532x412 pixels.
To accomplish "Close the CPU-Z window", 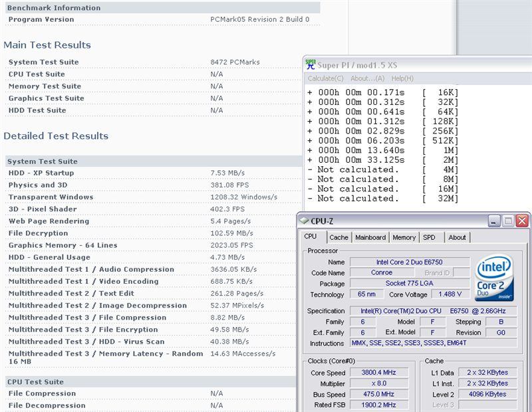I will pyautogui.click(x=522, y=221).
